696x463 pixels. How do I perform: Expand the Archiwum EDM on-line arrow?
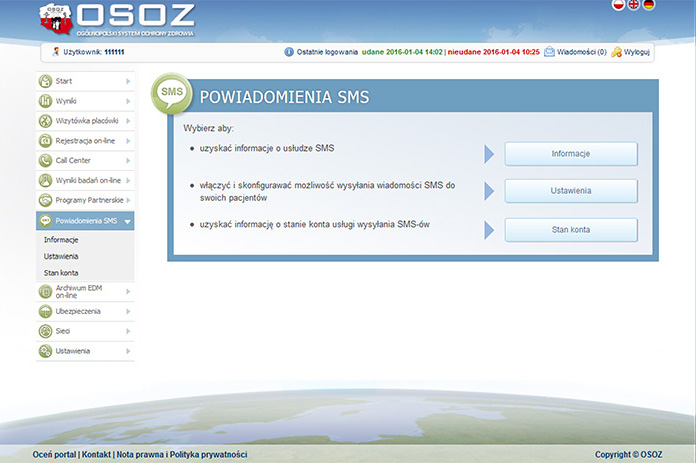pyautogui.click(x=128, y=292)
